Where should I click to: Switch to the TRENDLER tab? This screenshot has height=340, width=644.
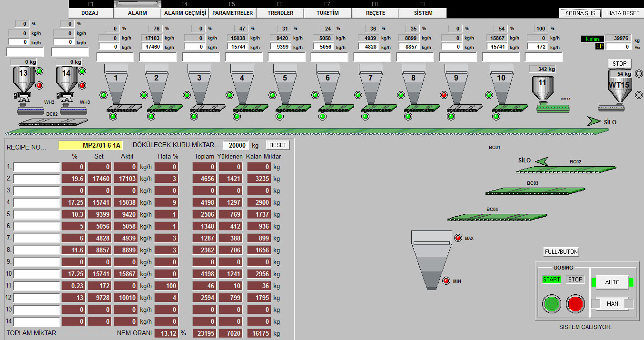[280, 13]
